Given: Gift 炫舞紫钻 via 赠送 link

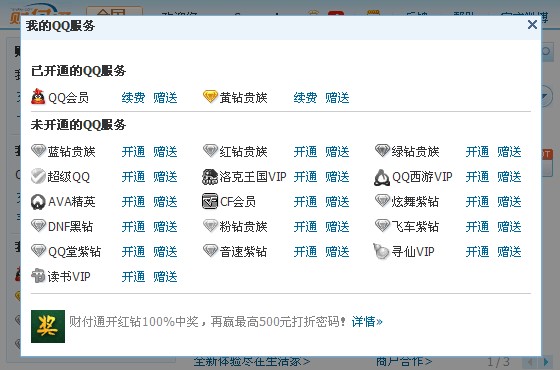Looking at the screenshot, I should (509, 202).
